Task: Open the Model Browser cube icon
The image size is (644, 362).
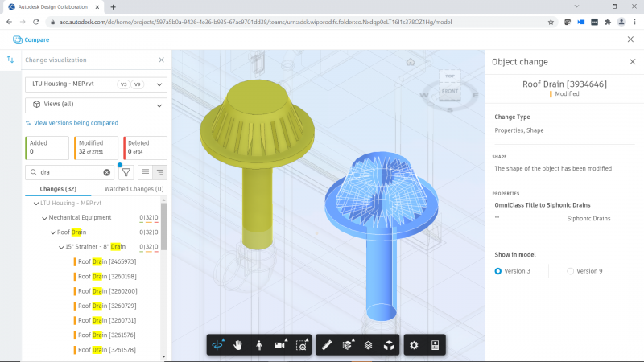Action: pos(388,345)
